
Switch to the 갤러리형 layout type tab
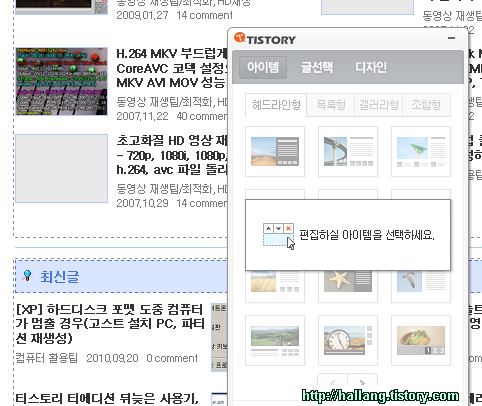coord(379,105)
